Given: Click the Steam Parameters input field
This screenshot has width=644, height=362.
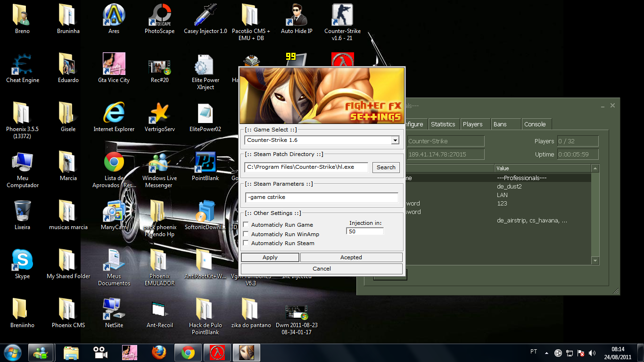Looking at the screenshot, I should 322,197.
